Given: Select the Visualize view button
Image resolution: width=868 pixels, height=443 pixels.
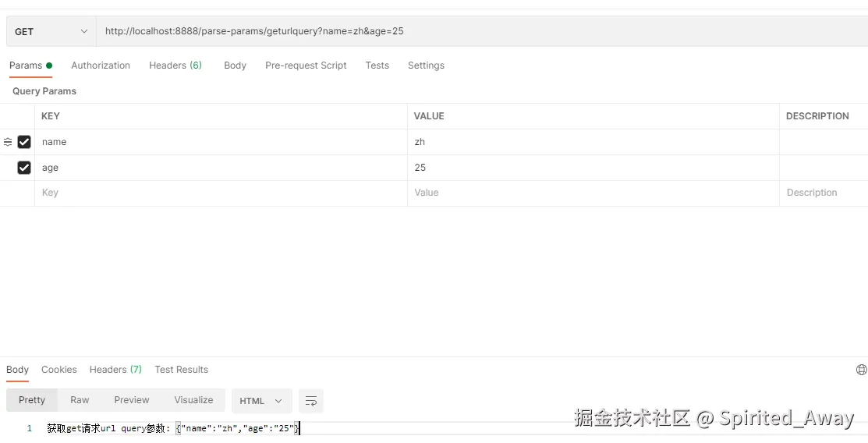Looking at the screenshot, I should (193, 400).
